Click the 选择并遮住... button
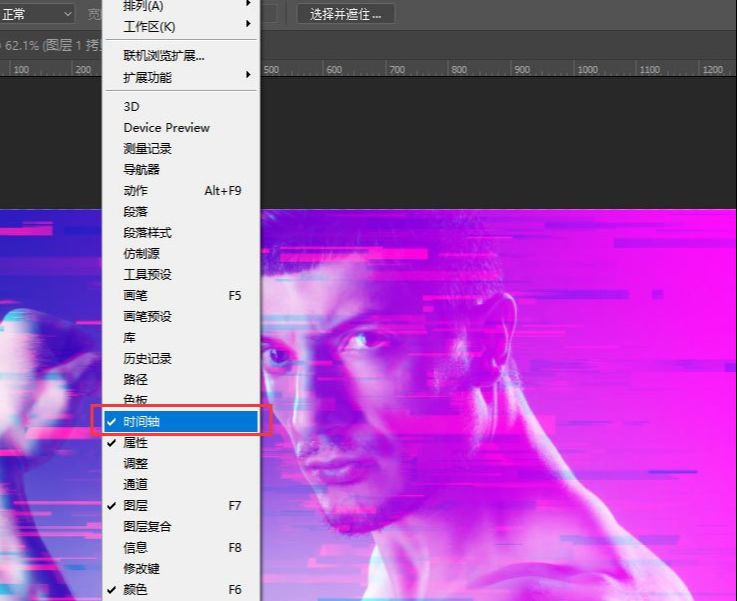This screenshot has height=601, width=737. [345, 14]
